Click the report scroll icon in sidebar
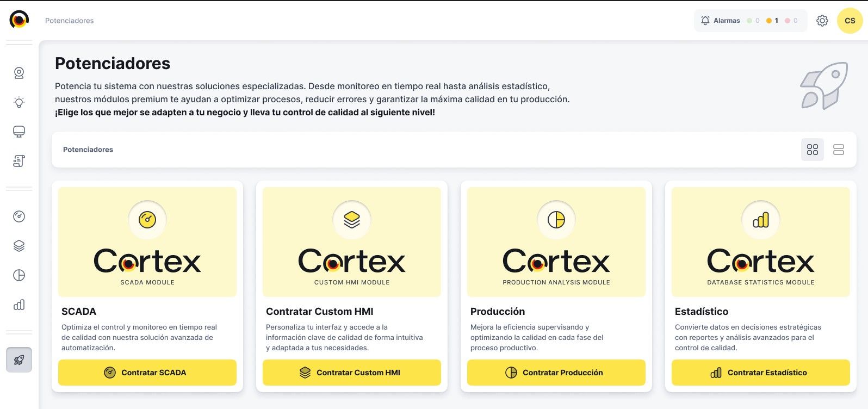The height and width of the screenshot is (409, 868). (x=19, y=161)
